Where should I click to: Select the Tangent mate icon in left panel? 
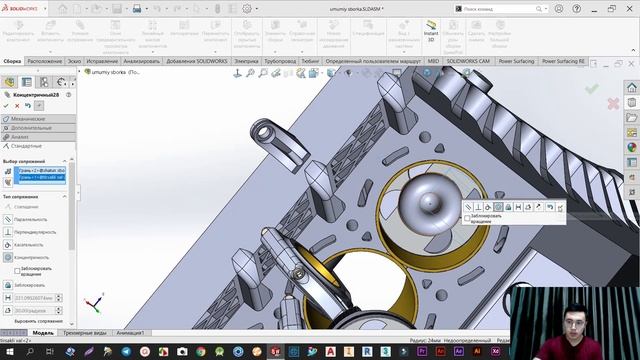click(8, 245)
